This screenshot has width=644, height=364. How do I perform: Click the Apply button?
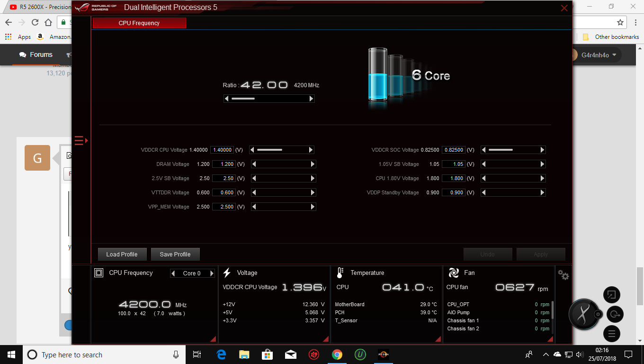coord(541,254)
